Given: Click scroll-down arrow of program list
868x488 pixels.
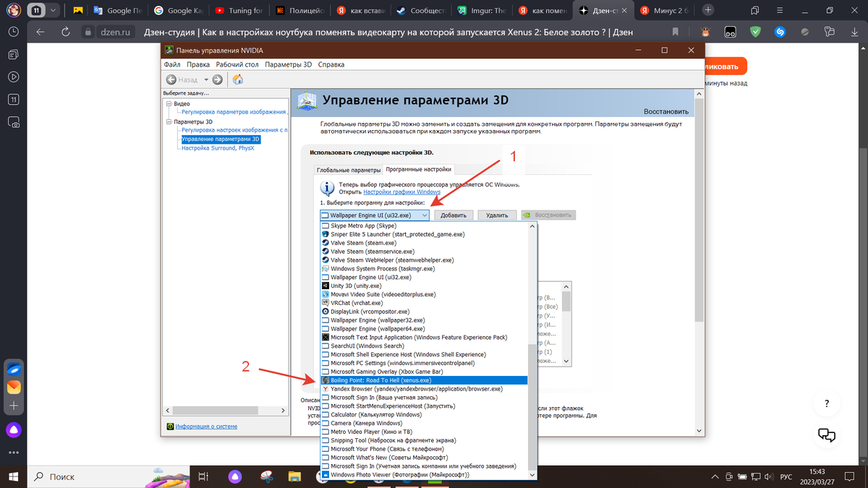Looking at the screenshot, I should point(533,475).
